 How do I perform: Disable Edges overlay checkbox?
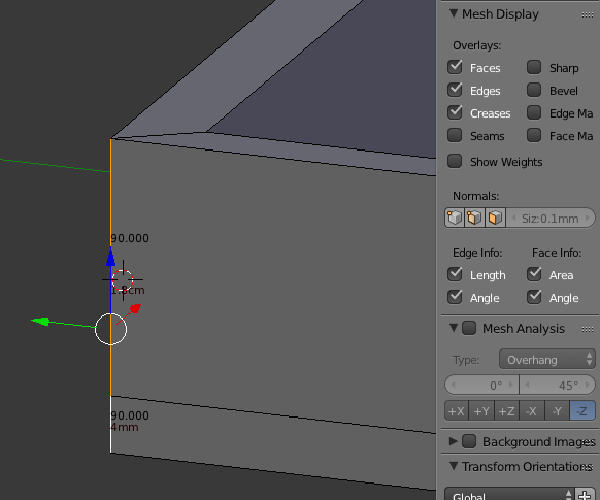(x=455, y=90)
